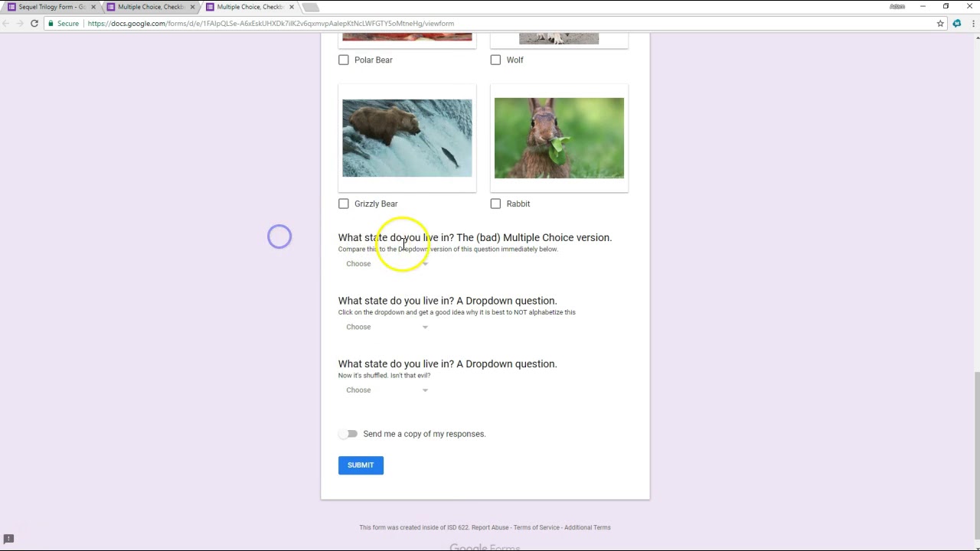Check the Grizzly Bear checkbox
Screen dimensions: 980x551
(x=344, y=204)
